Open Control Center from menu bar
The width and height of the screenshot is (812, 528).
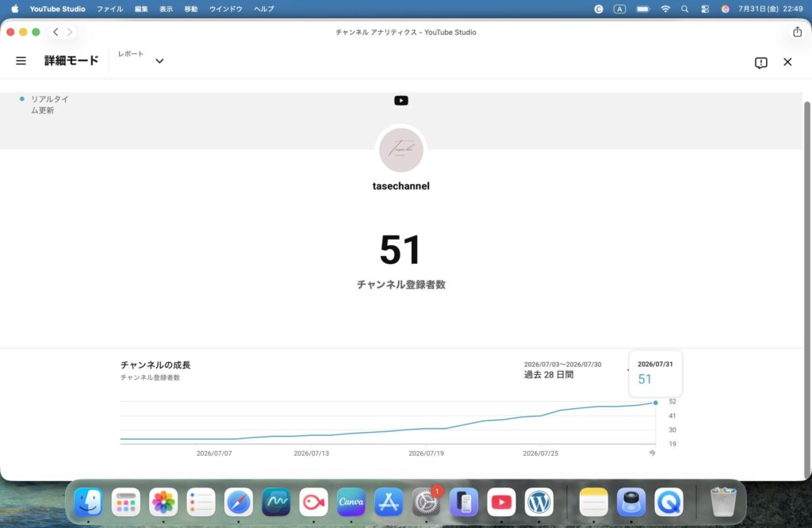point(705,9)
